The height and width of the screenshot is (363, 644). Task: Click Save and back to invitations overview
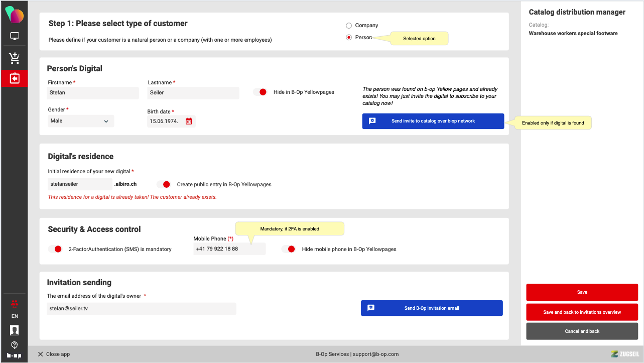tap(582, 312)
